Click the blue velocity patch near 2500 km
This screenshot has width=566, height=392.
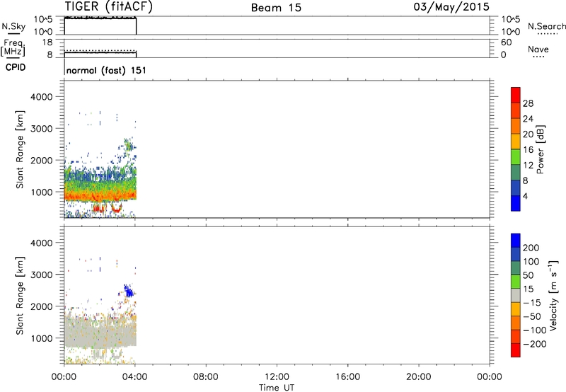[129, 291]
